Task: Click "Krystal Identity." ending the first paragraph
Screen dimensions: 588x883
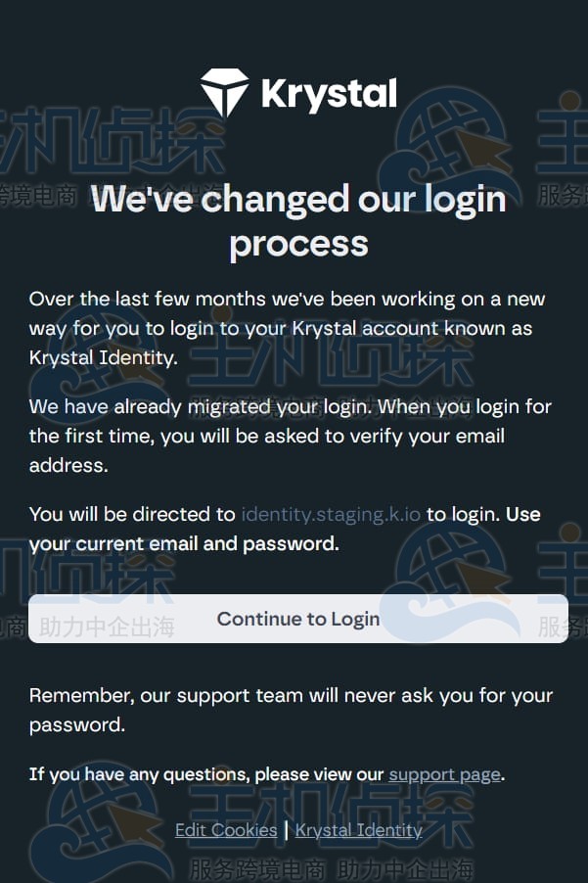Action: click(x=103, y=357)
